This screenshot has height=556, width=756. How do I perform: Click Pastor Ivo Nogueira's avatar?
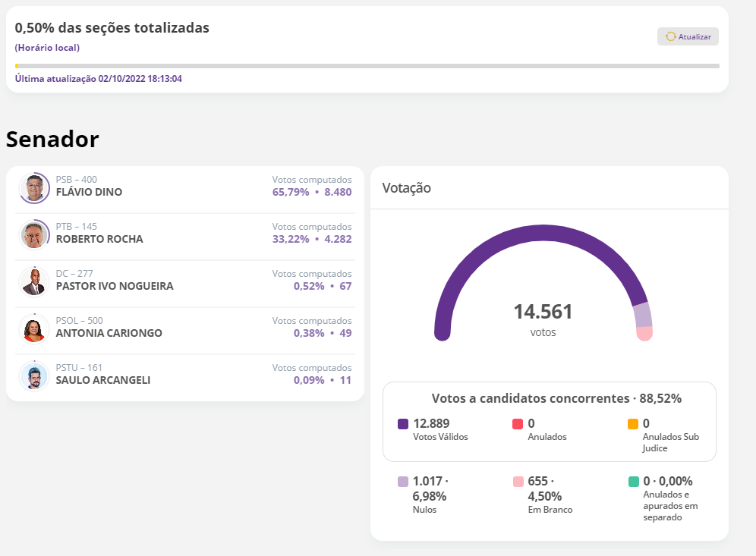pyautogui.click(x=34, y=283)
